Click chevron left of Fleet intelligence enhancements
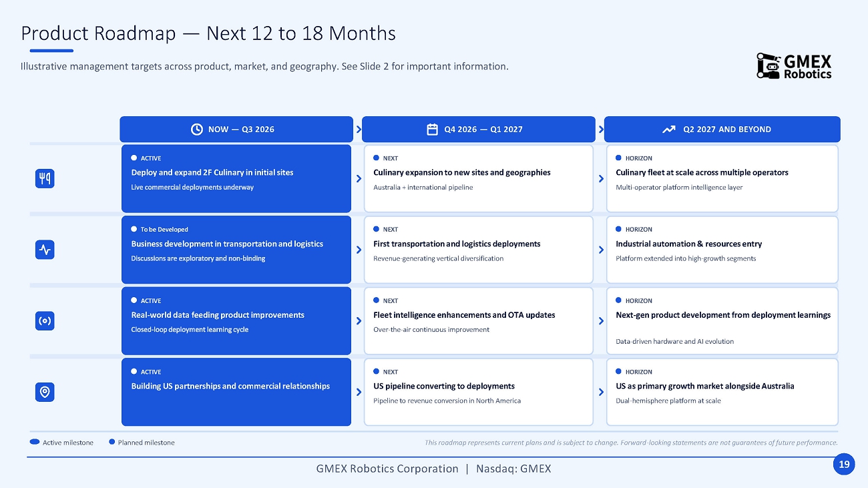Image resolution: width=868 pixels, height=488 pixels. point(359,321)
